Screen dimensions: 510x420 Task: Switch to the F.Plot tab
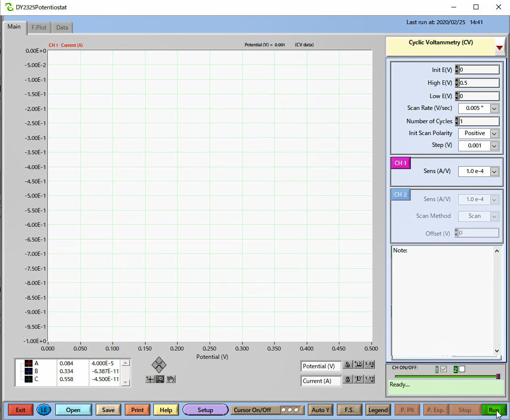[x=39, y=28]
